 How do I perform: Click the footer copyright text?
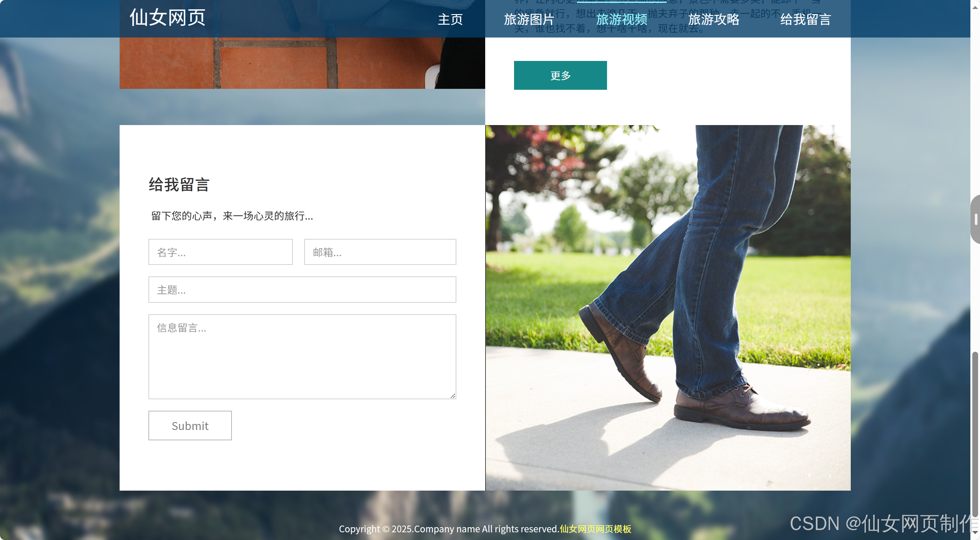coord(449,529)
